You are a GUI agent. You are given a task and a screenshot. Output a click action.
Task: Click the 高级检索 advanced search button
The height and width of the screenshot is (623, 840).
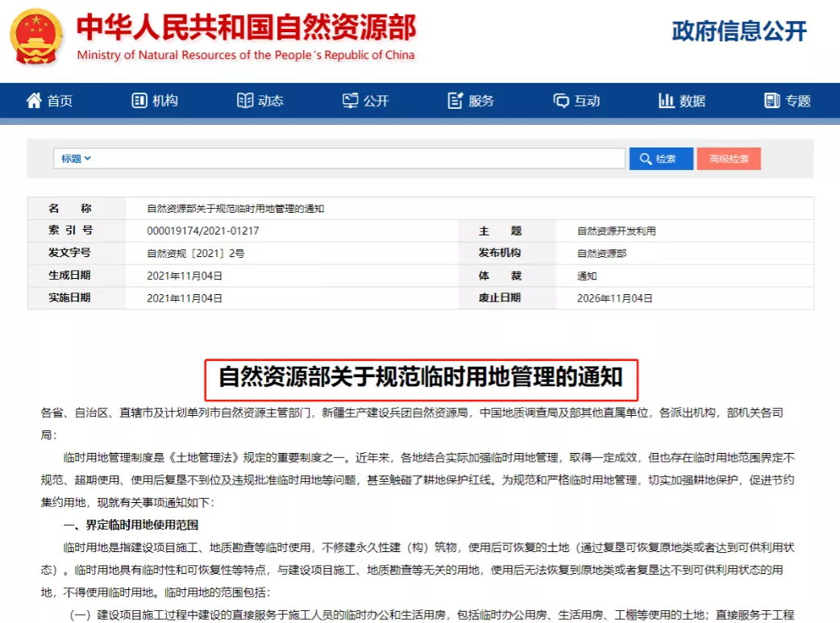click(728, 158)
